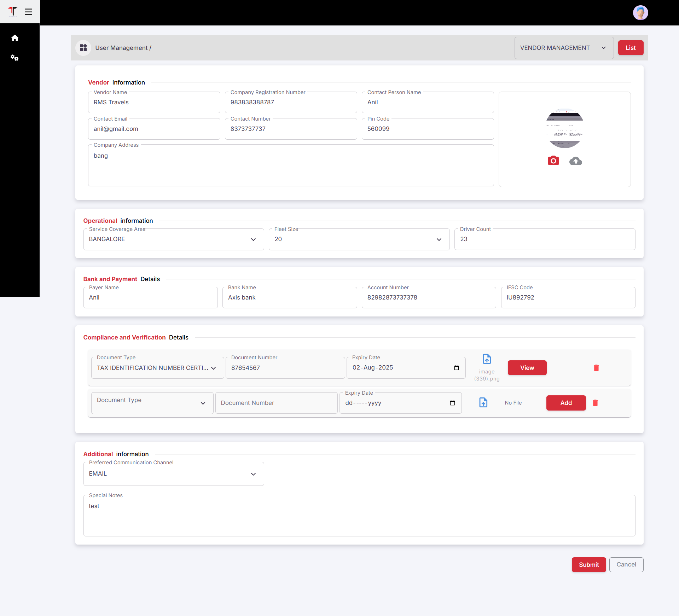Open the VENDOR MANAGEMENT dropdown
Viewport: 679px width, 616px height.
click(x=564, y=48)
